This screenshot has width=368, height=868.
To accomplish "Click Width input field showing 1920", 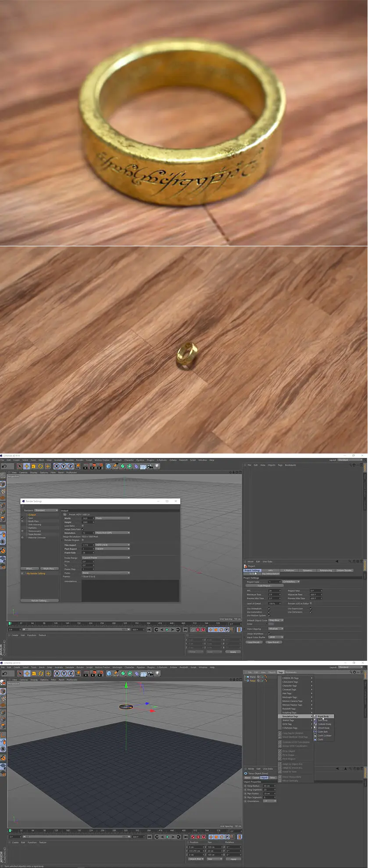I will tap(88, 518).
